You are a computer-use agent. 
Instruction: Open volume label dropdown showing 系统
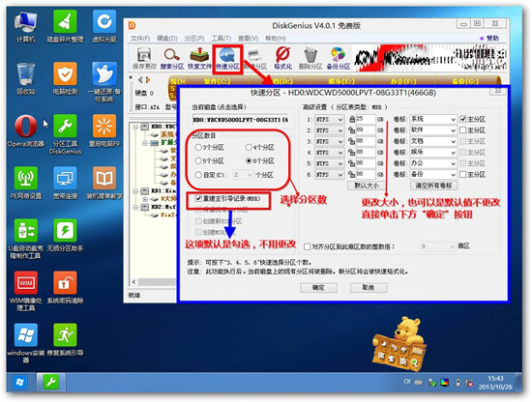point(433,119)
